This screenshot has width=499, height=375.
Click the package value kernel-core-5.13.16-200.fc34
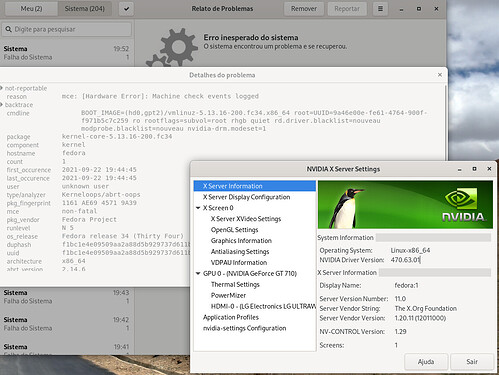[x=117, y=136]
